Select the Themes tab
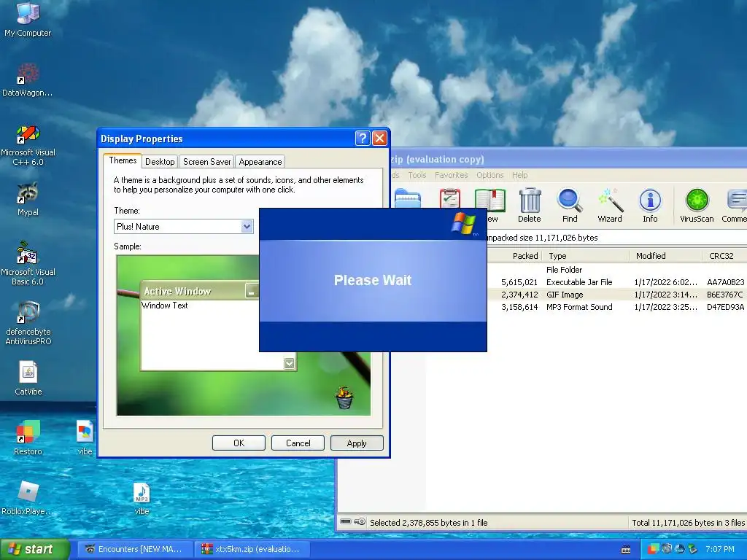This screenshot has width=747, height=560. 123,160
